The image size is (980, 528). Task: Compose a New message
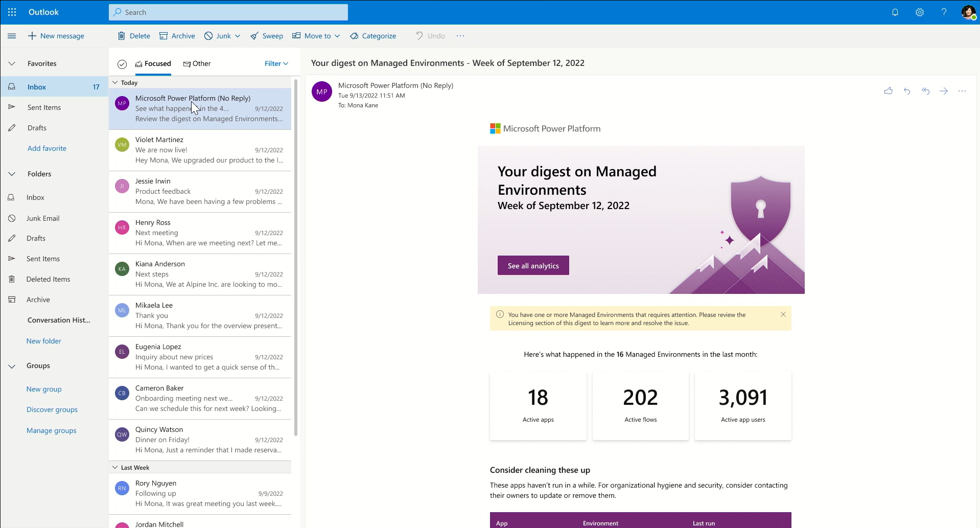[x=56, y=36]
